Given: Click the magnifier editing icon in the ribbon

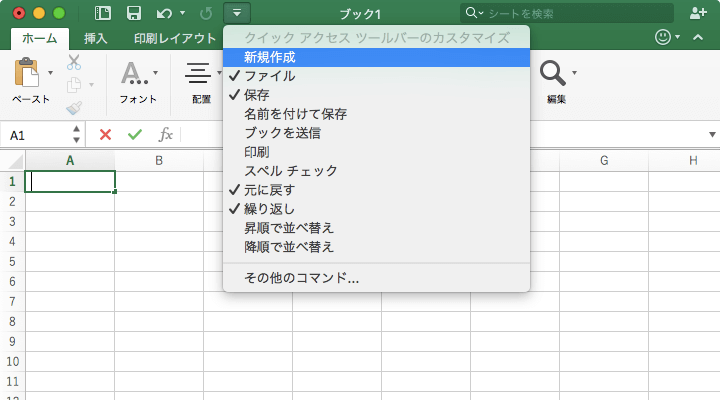Looking at the screenshot, I should [x=551, y=72].
